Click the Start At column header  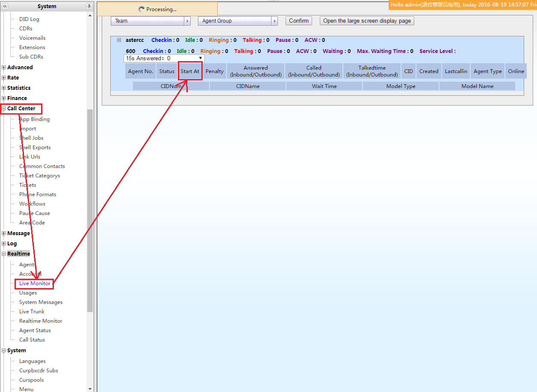(x=190, y=71)
